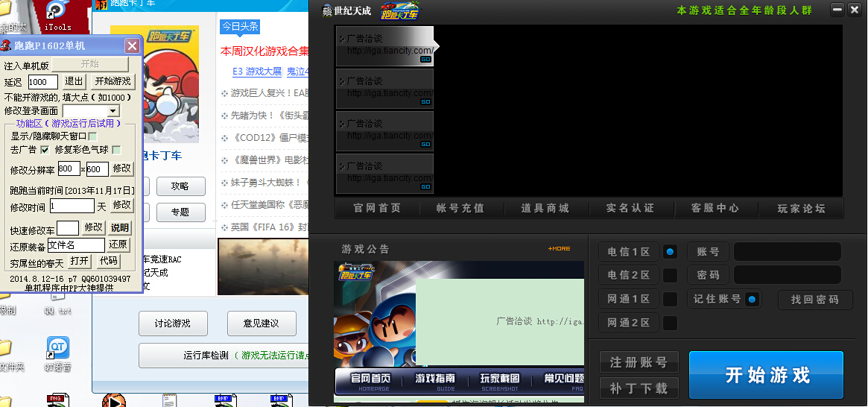
Task: Click the 攻略 button
Action: tap(180, 186)
